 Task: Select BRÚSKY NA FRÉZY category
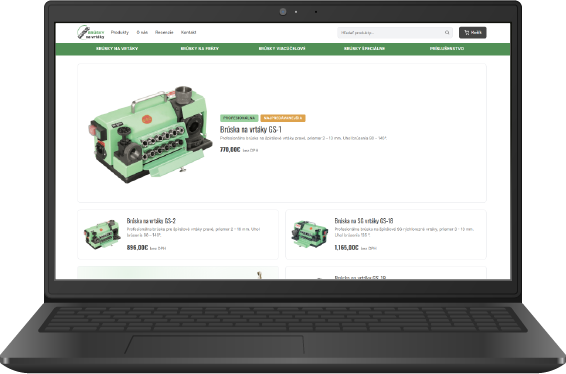tap(200, 48)
